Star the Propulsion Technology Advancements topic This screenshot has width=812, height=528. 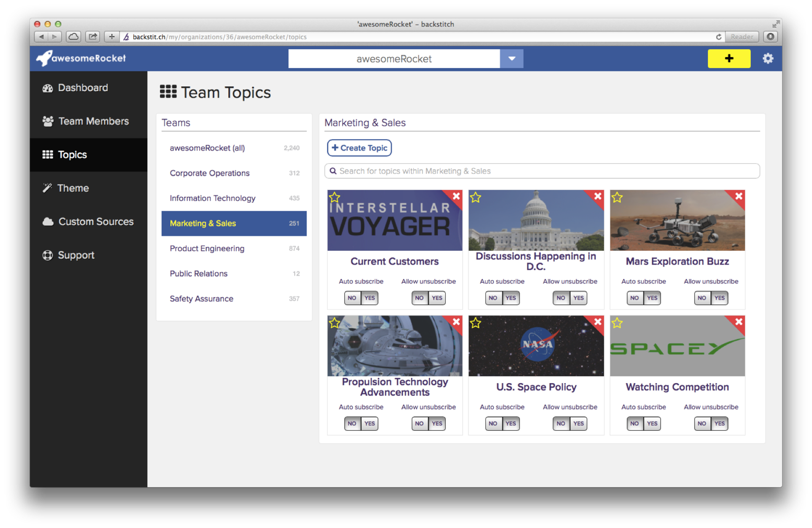(335, 323)
